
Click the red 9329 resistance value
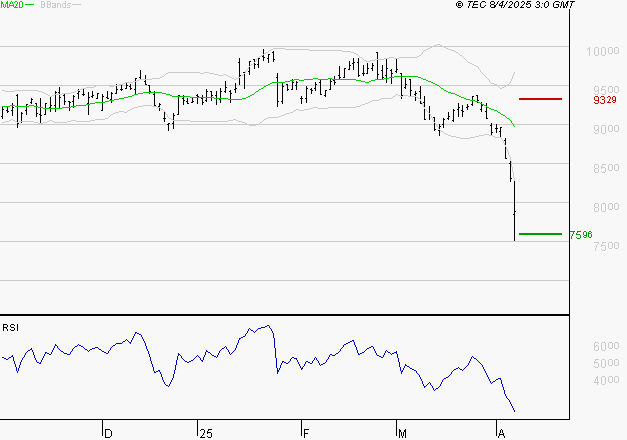tap(605, 100)
